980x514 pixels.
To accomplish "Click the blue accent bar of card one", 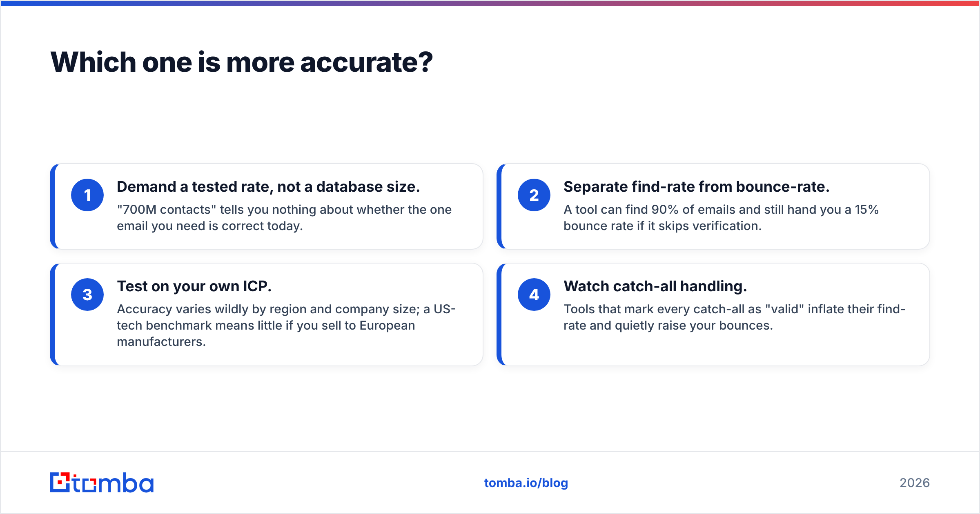I will coord(52,206).
